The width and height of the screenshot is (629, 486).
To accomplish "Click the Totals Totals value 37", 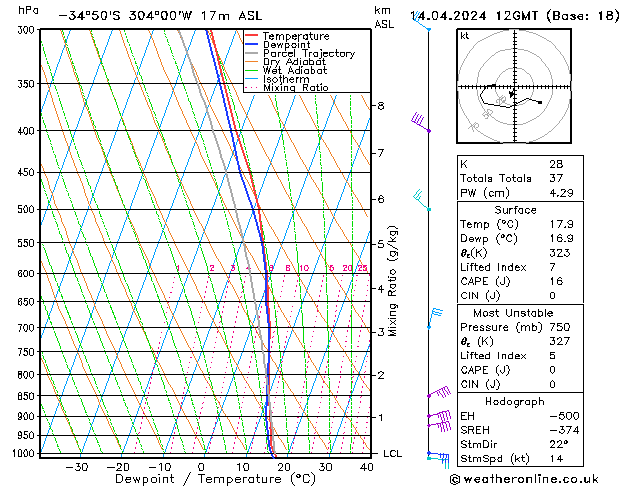I will pos(556,178).
